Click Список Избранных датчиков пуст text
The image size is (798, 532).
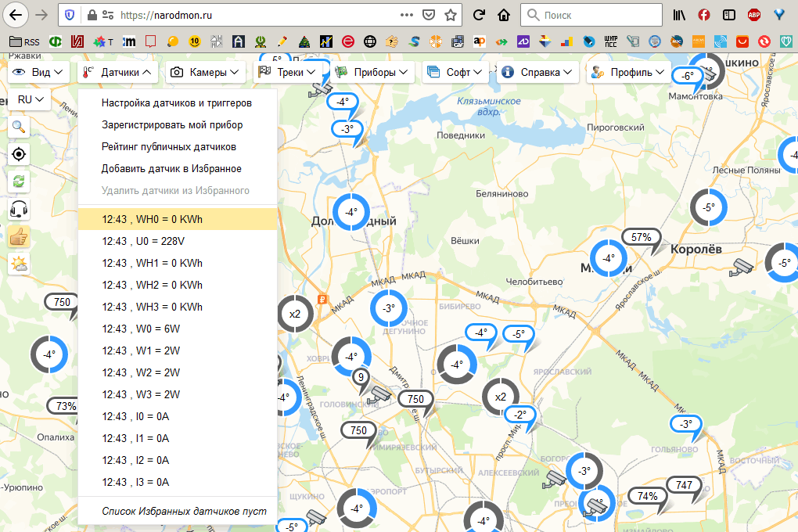point(184,511)
